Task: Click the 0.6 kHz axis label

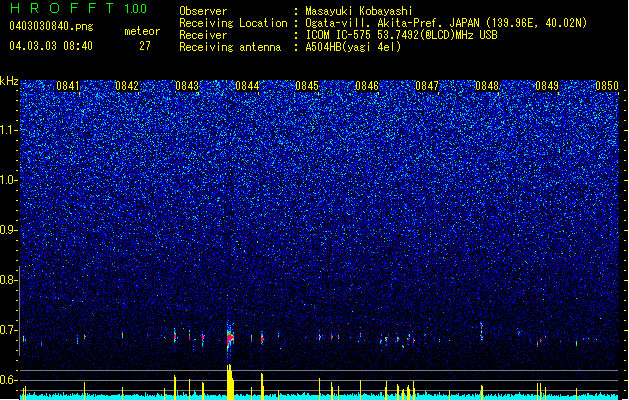Action: coord(9,380)
